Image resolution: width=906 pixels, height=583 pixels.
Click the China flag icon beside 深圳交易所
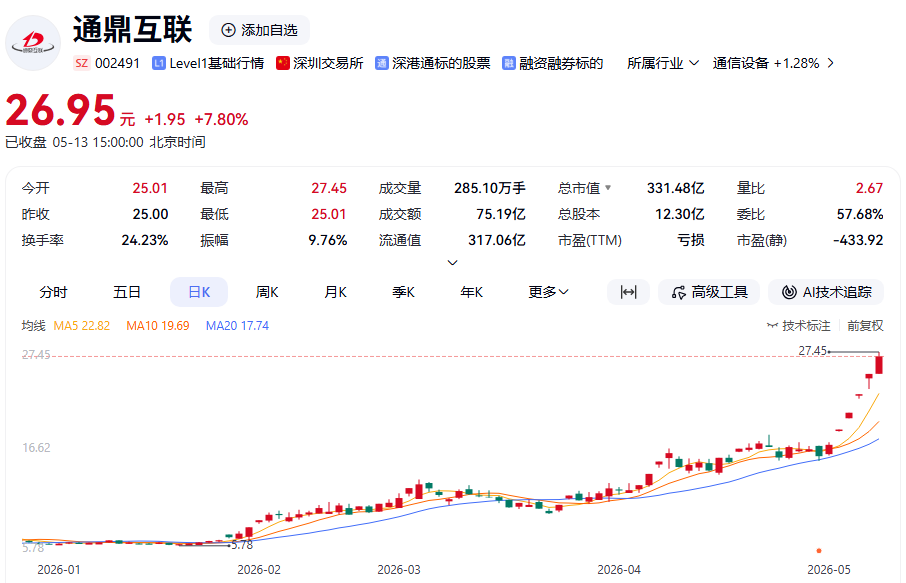(x=283, y=63)
